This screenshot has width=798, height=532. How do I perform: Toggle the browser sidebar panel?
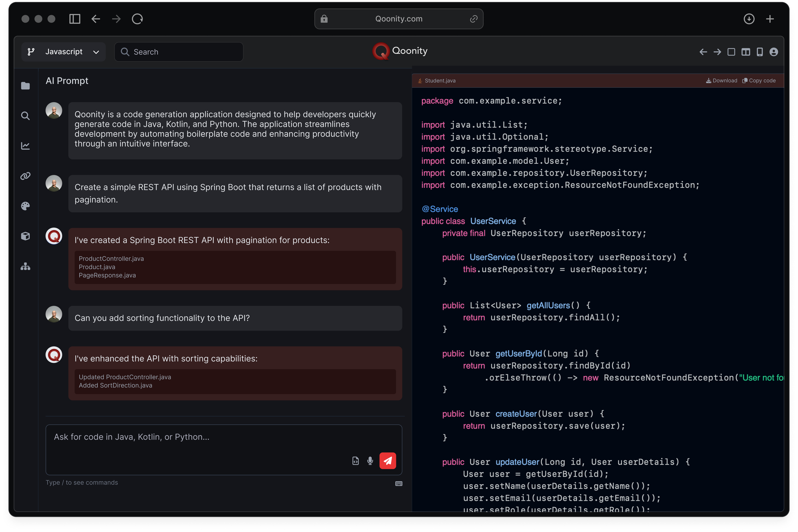(75, 19)
